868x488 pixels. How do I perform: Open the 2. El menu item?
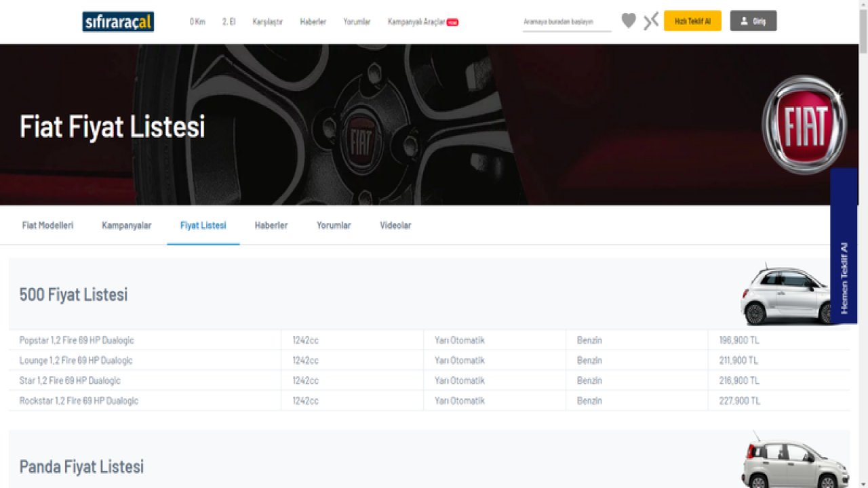click(x=229, y=22)
